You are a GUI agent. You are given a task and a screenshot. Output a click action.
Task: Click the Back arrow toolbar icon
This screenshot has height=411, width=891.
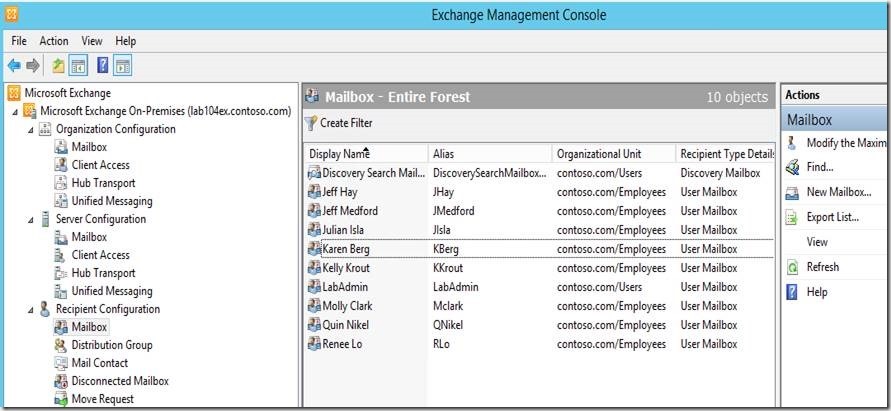pos(13,66)
